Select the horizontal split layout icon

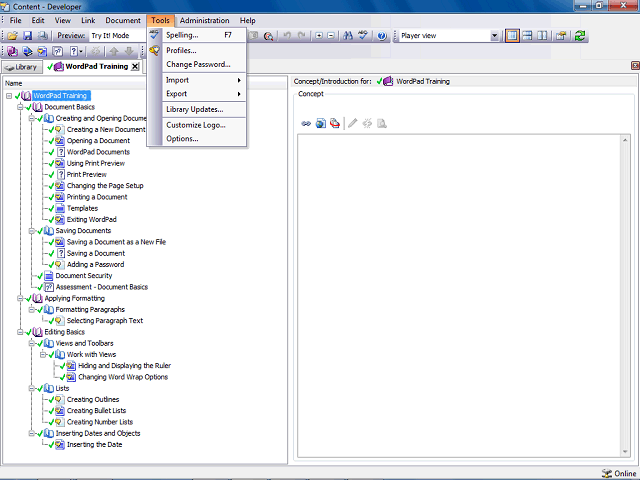coord(527,36)
